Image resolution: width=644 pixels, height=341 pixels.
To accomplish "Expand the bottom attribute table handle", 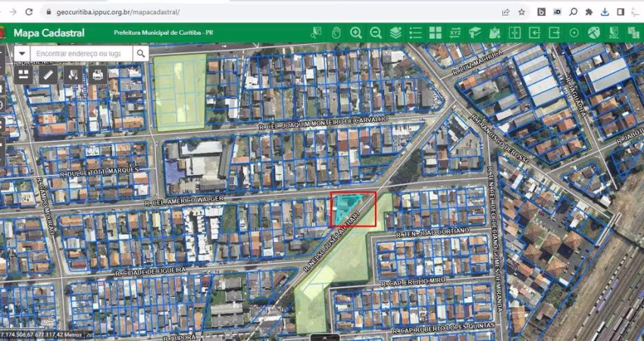I will coord(324,338).
